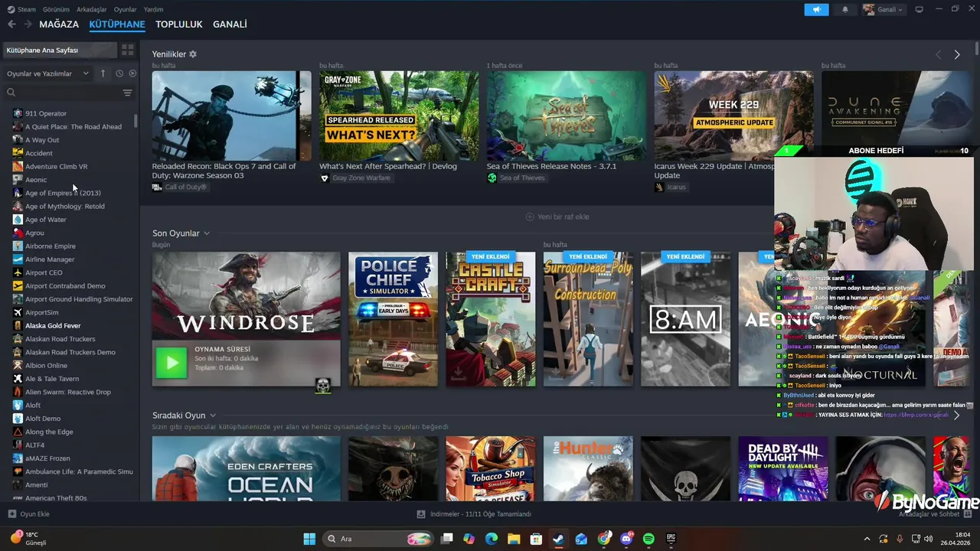Open the Arkadaşlar menu
The image size is (980, 551).
click(92, 9)
